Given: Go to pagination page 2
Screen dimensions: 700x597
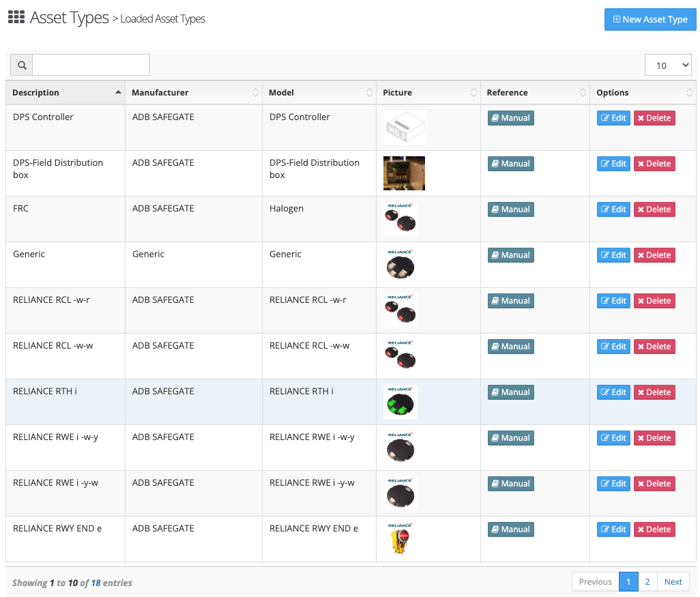Looking at the screenshot, I should click(647, 582).
